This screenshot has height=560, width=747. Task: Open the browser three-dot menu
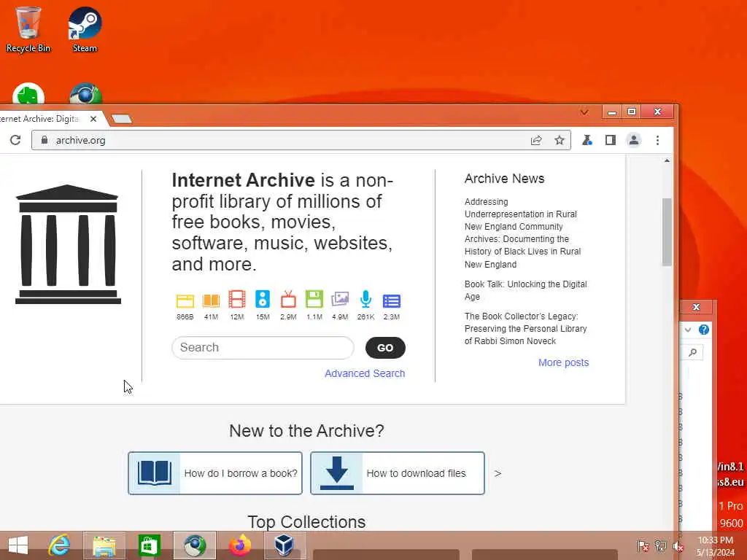tap(657, 140)
